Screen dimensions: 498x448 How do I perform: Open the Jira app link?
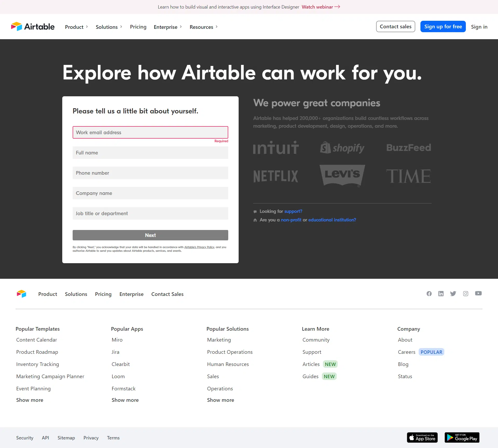click(x=115, y=352)
